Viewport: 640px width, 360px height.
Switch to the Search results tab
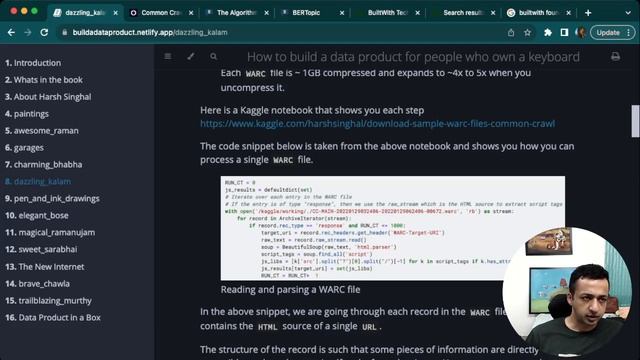(x=463, y=13)
